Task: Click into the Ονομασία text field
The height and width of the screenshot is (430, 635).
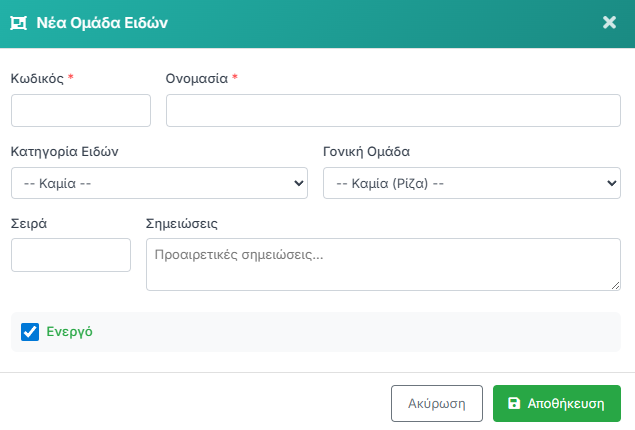Action: pos(393,110)
